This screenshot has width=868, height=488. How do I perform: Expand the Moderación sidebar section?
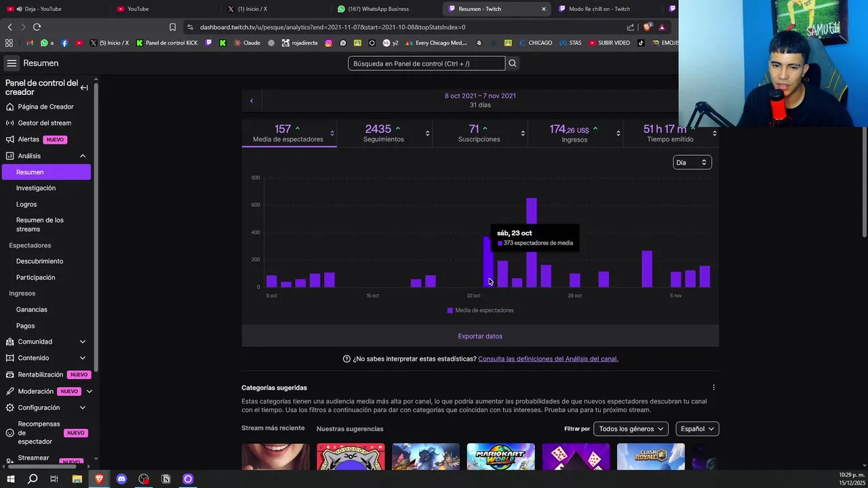tap(89, 391)
